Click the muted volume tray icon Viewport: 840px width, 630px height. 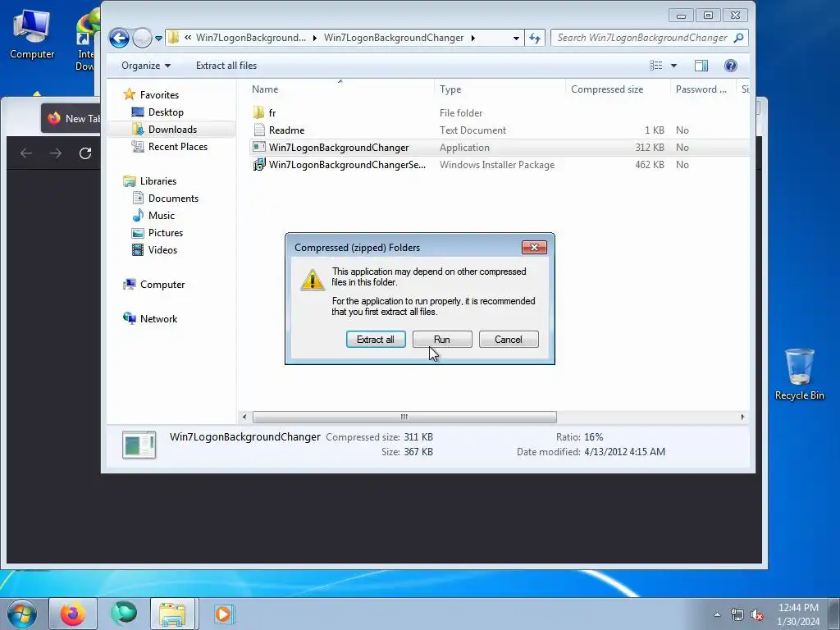click(757, 615)
